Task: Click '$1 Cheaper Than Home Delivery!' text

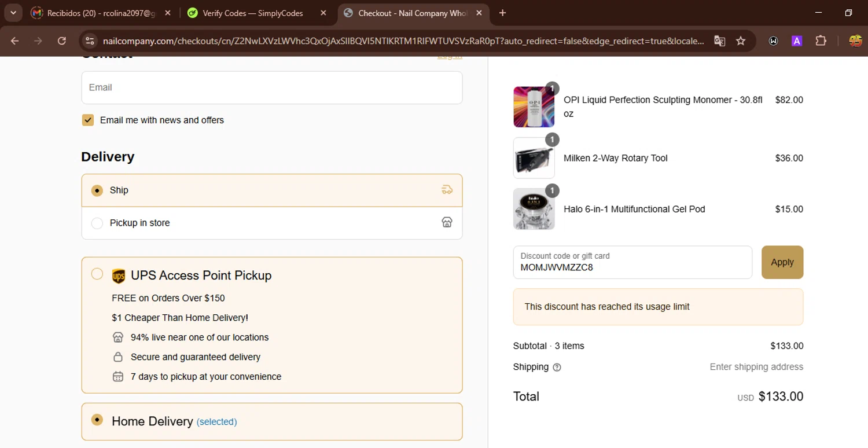Action: (x=180, y=318)
